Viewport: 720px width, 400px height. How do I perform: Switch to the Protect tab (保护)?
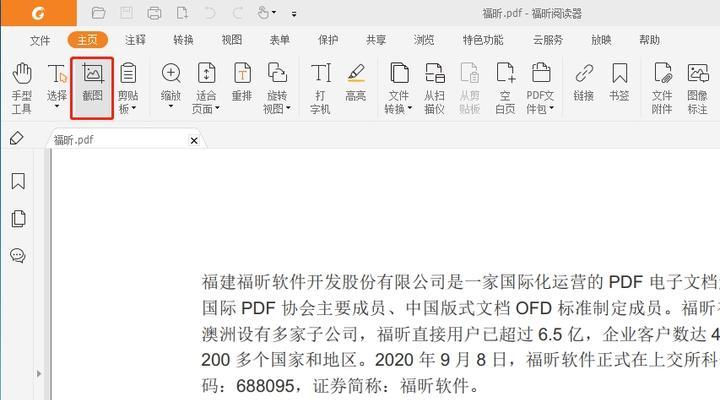pos(328,40)
